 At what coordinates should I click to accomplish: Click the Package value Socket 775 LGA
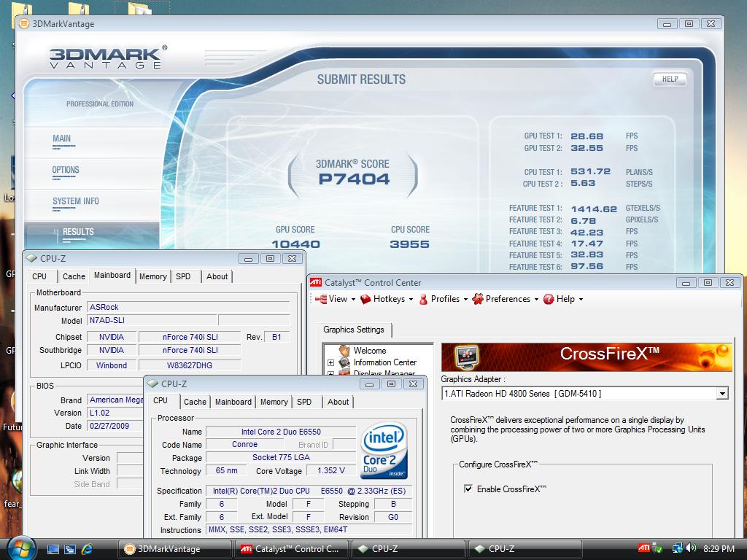[x=281, y=458]
